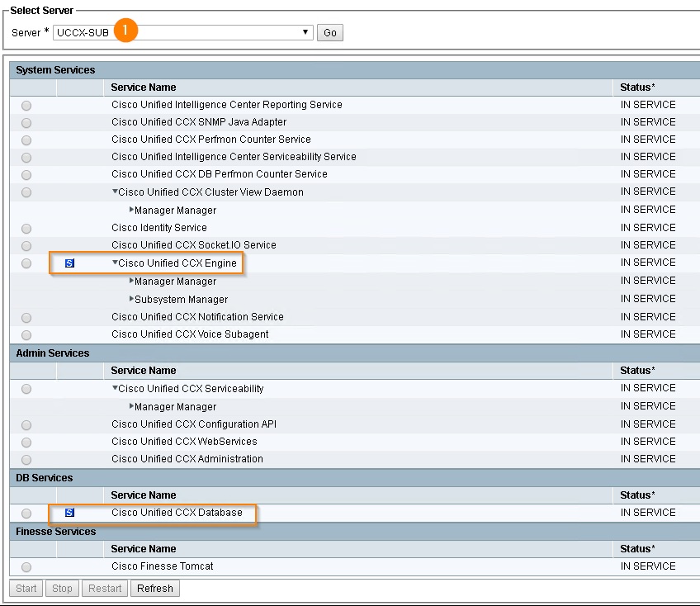Select radio for Cisco Unified CCX Engine

(26, 263)
